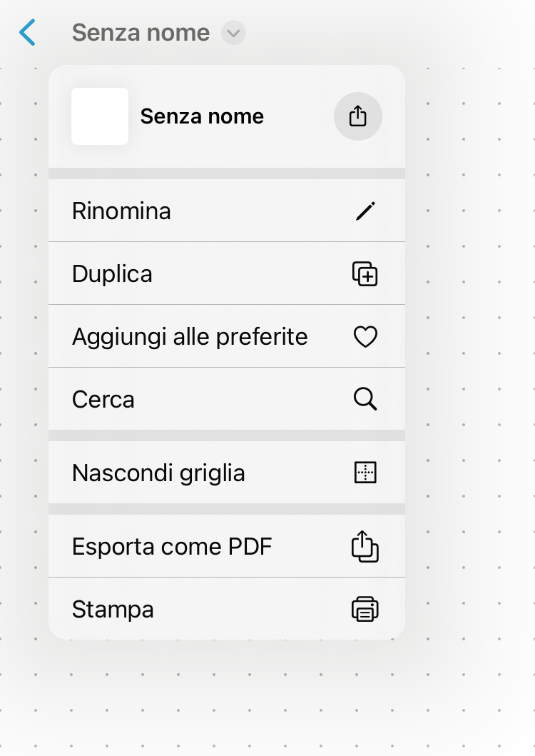Select Stampa to print the board
The height and width of the screenshot is (756, 535).
click(113, 610)
